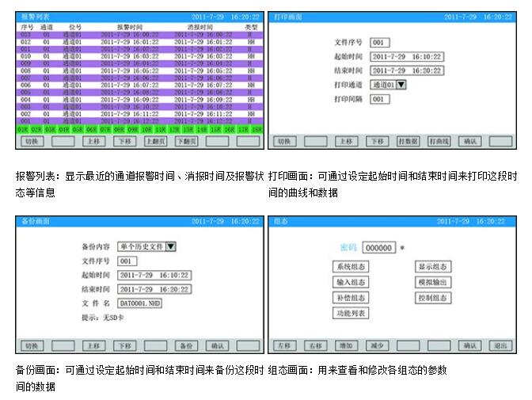
Task: Select 功能列表 in the configuration screen
Action: point(350,313)
